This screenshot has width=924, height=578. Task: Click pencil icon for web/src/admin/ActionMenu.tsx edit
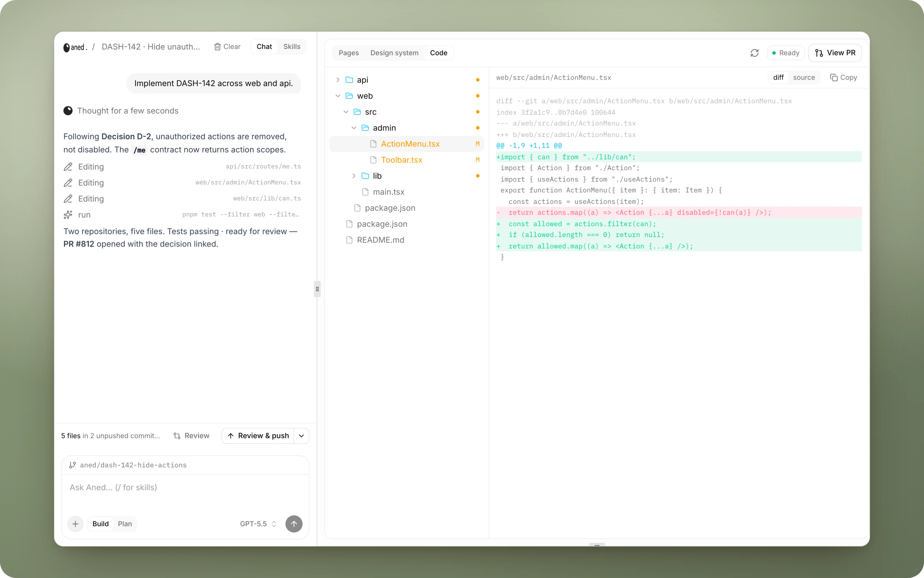[68, 183]
